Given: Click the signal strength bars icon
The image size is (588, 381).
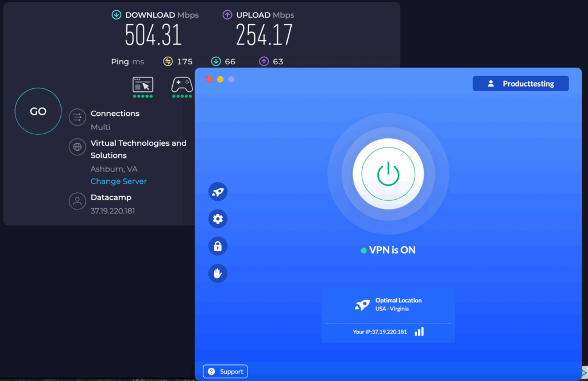Looking at the screenshot, I should [419, 332].
